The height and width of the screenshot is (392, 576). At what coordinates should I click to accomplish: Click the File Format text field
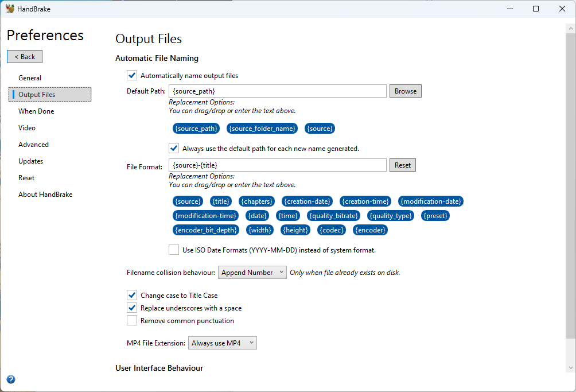[x=277, y=165]
